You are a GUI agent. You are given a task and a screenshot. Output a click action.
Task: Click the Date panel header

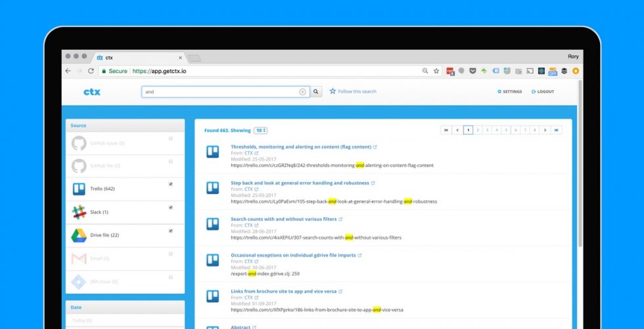coord(126,307)
